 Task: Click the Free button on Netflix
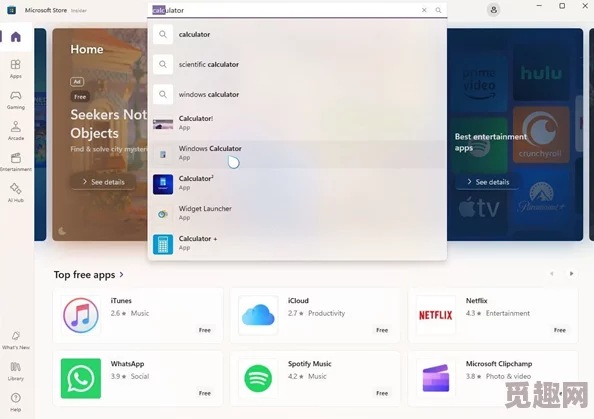click(560, 330)
